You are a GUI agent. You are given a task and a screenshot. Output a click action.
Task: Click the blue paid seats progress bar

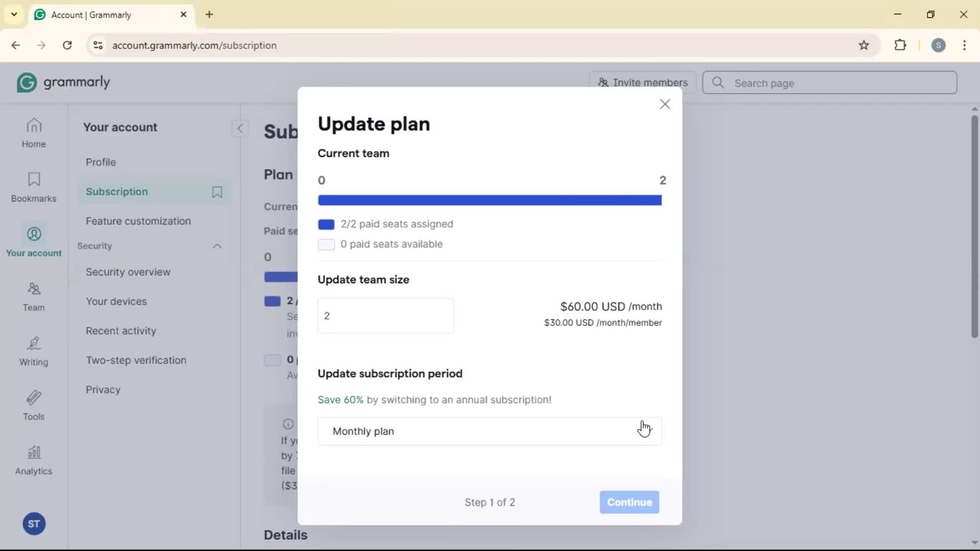(489, 200)
